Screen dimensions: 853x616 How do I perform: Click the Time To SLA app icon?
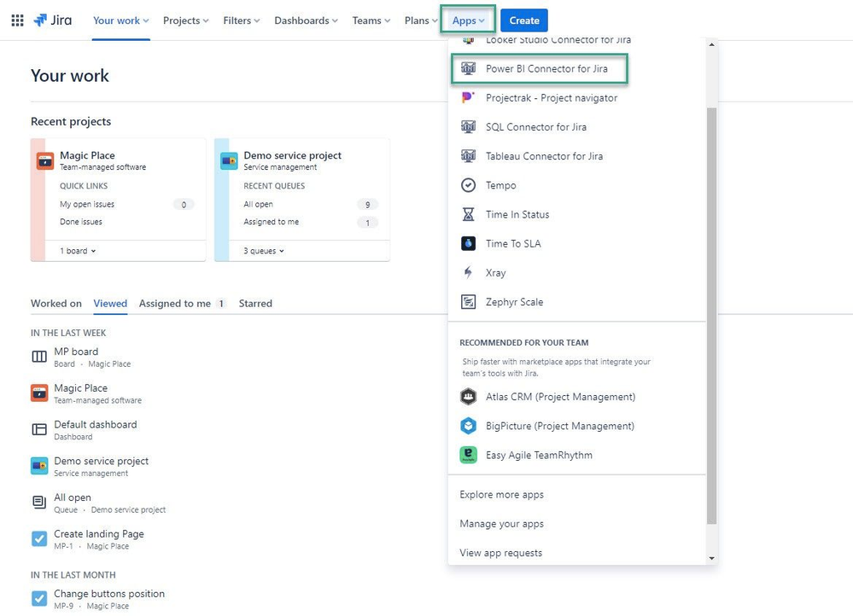tap(468, 243)
